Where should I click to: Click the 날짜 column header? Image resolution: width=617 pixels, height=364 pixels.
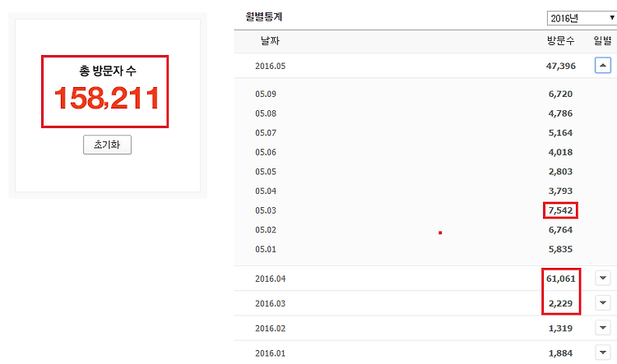coord(270,40)
